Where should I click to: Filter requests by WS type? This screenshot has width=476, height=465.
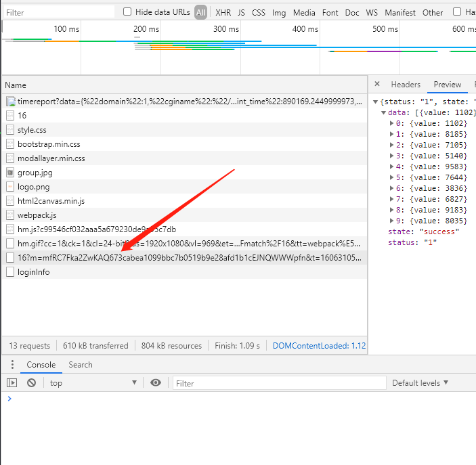coord(372,12)
